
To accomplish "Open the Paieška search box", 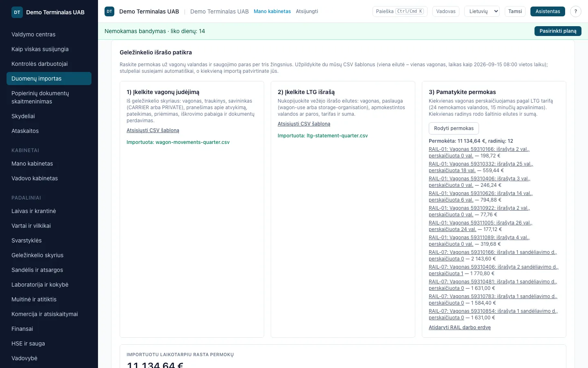I will tap(400, 11).
